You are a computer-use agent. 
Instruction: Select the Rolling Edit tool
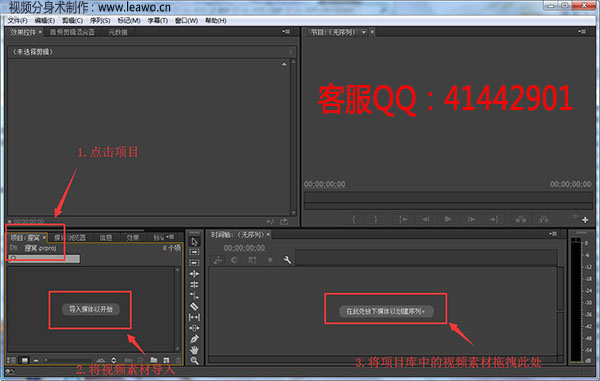tap(194, 274)
